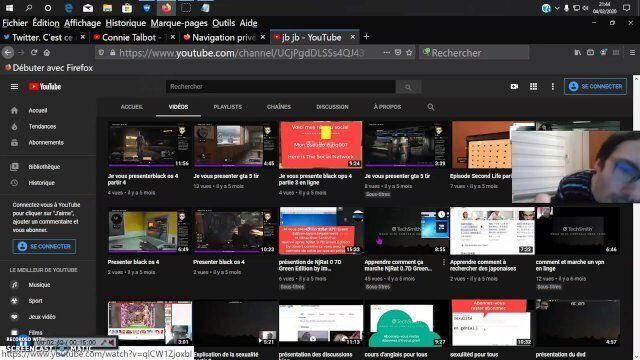
Task: Open Edge from the taskbar
Action: [x=69, y=8]
